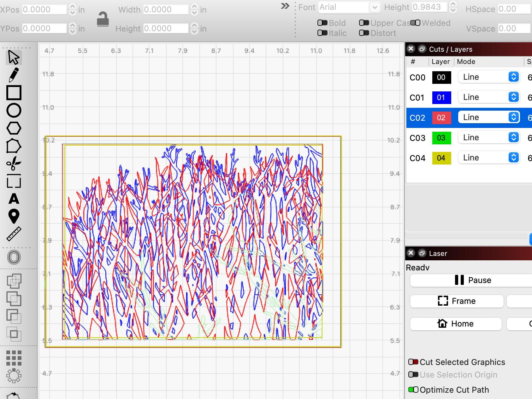Activate the Edit Nodes tool
The height and width of the screenshot is (399, 532).
(x=14, y=146)
